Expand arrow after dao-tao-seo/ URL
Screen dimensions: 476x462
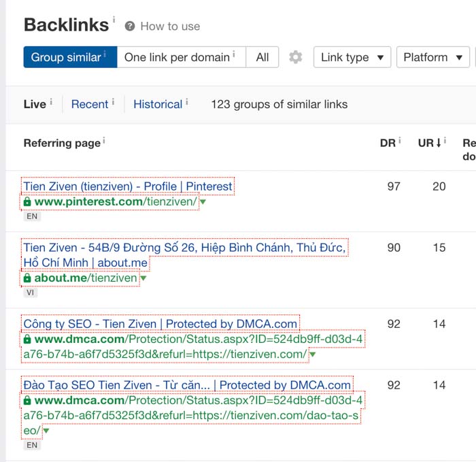46,431
